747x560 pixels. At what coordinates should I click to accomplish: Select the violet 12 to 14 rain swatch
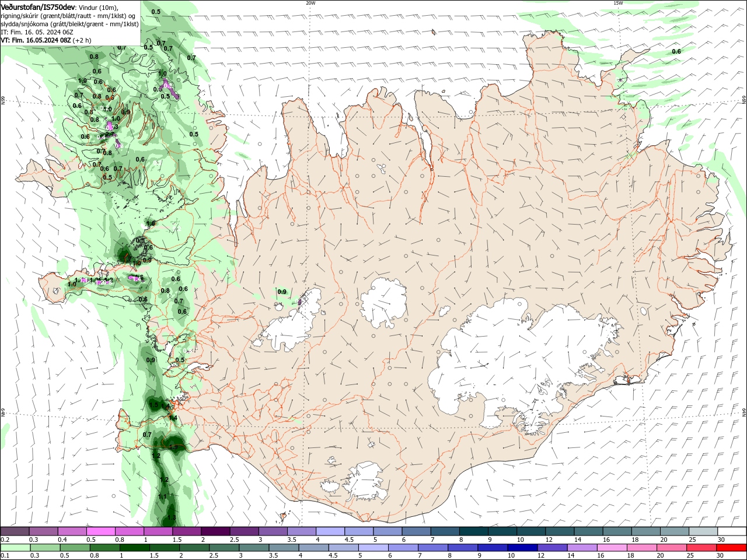coord(552,548)
